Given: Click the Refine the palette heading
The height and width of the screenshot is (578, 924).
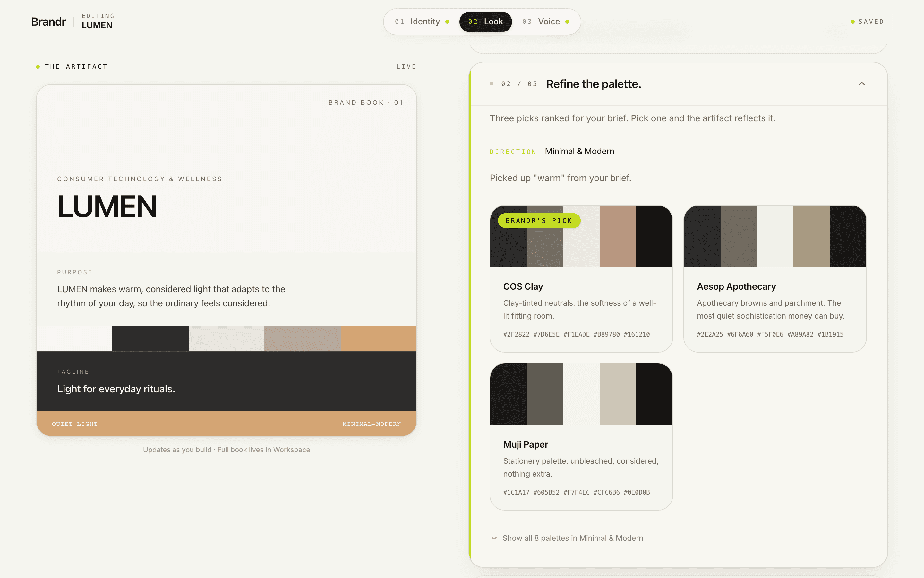Looking at the screenshot, I should [x=593, y=84].
